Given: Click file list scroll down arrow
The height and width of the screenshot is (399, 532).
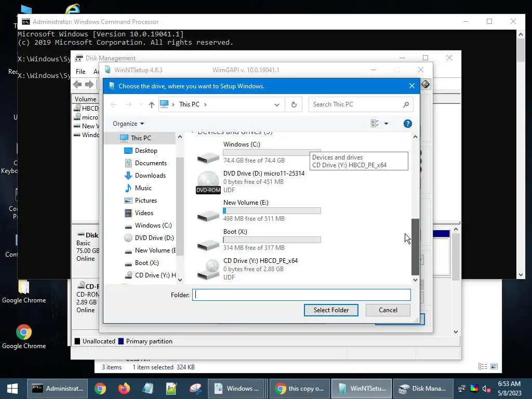Looking at the screenshot, I should 415,280.
